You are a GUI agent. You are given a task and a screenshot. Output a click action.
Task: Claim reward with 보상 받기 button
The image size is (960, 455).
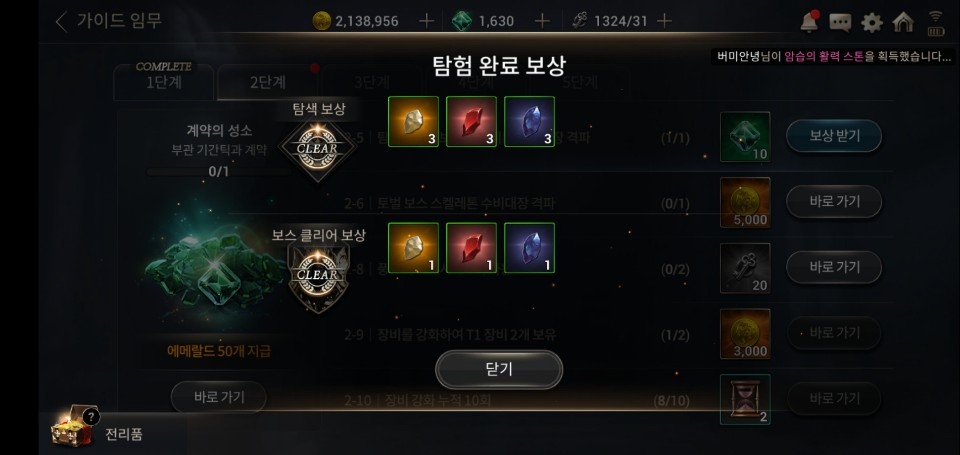tap(834, 136)
